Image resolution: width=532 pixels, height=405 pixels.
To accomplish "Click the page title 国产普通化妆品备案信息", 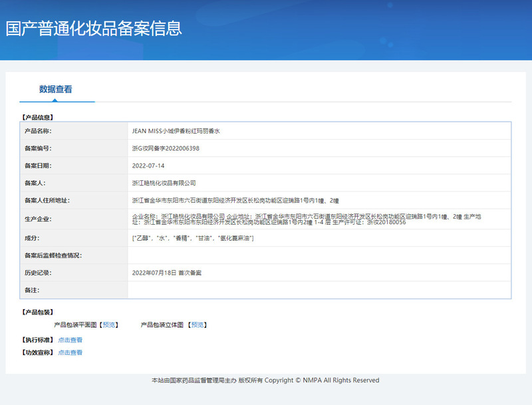I will (x=94, y=29).
